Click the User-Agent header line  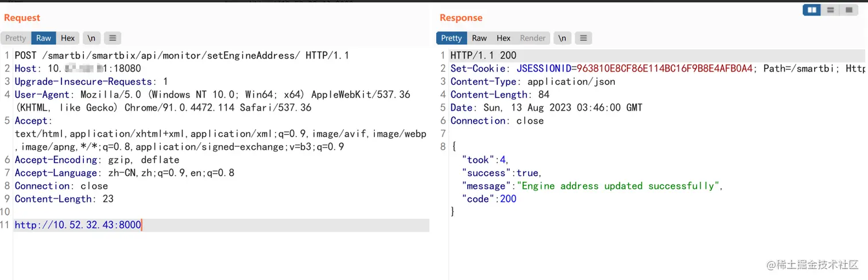212,101
